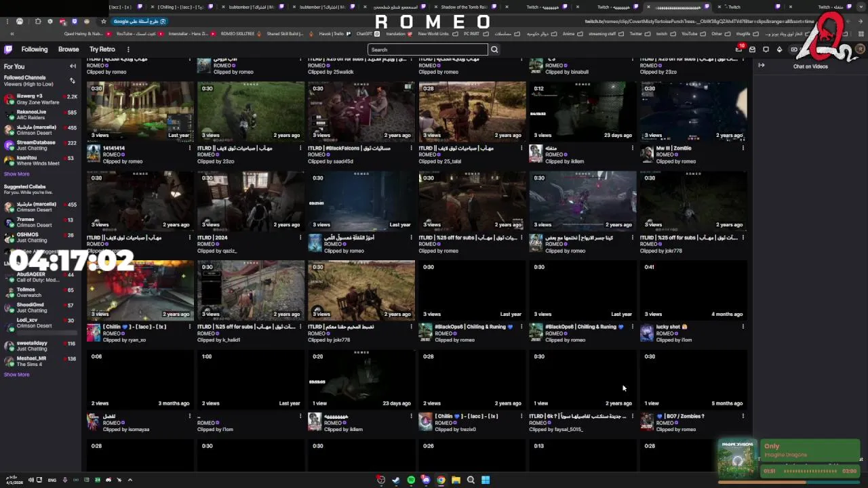Expand Show More under Followed Channels

tap(16, 174)
